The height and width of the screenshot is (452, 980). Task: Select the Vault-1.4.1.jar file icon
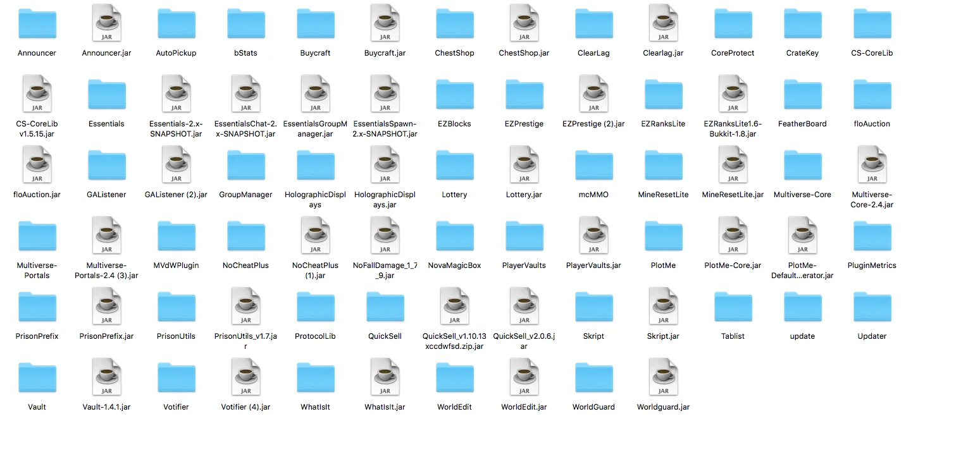click(106, 377)
